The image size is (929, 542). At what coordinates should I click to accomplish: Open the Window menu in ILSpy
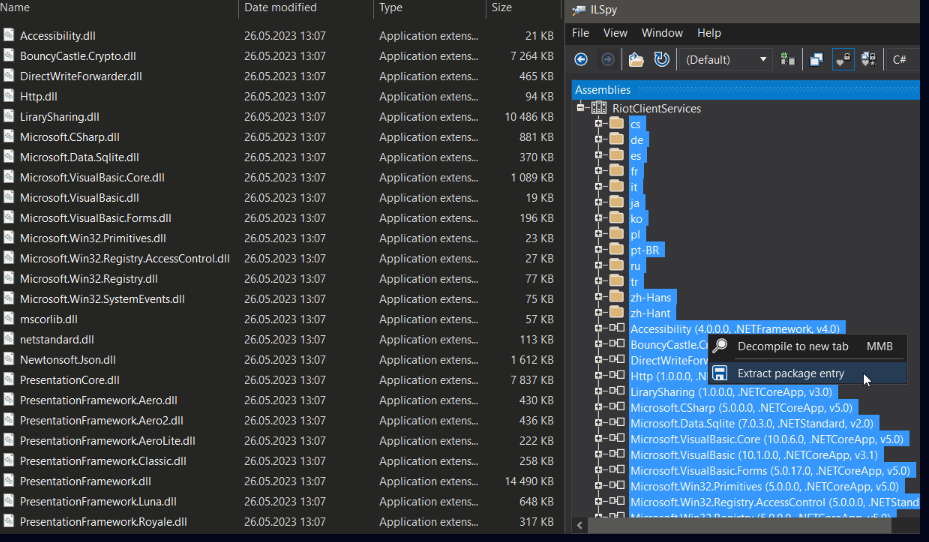662,33
